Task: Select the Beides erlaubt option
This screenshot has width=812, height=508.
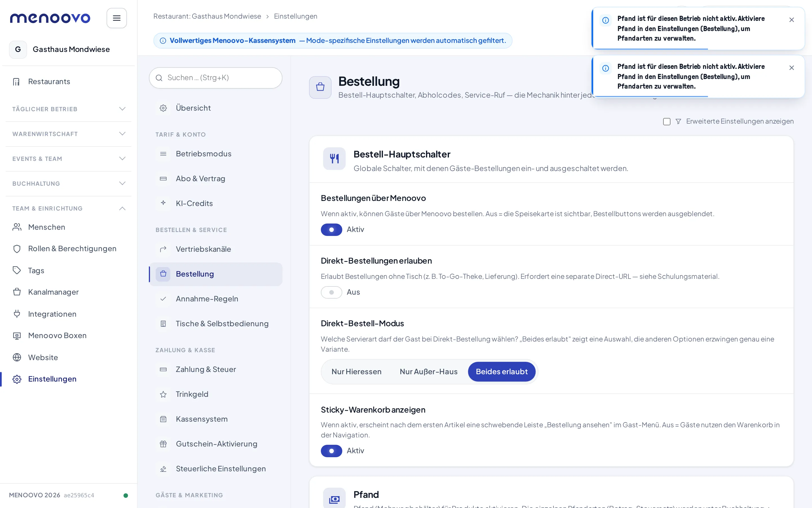Action: point(501,371)
